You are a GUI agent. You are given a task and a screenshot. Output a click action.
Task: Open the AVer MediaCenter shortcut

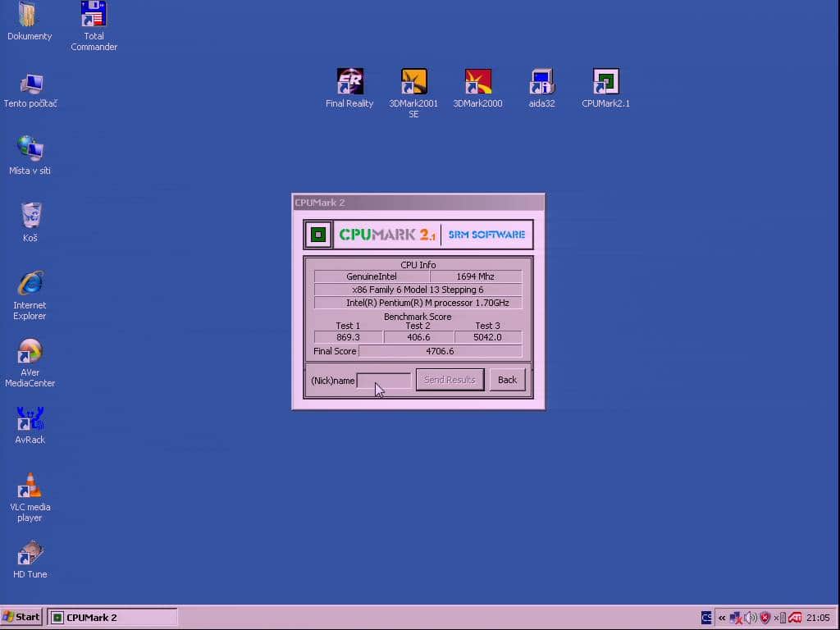[x=30, y=363]
